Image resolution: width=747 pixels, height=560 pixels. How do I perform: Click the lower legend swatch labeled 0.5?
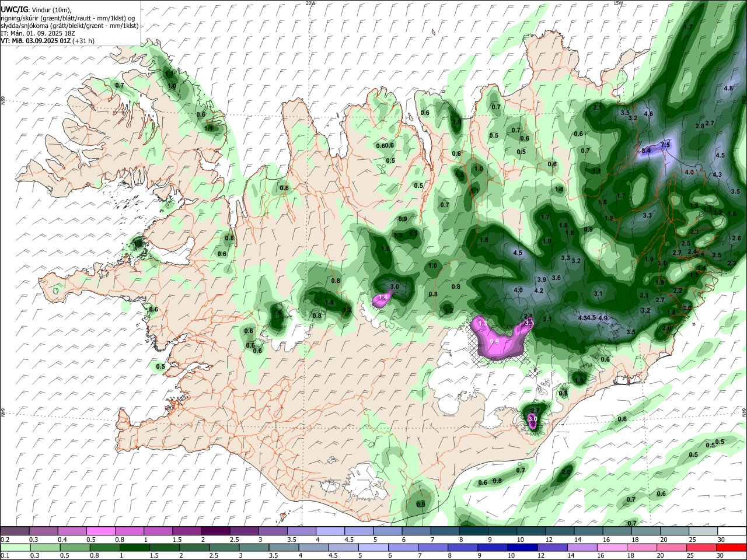pyautogui.click(x=74, y=547)
